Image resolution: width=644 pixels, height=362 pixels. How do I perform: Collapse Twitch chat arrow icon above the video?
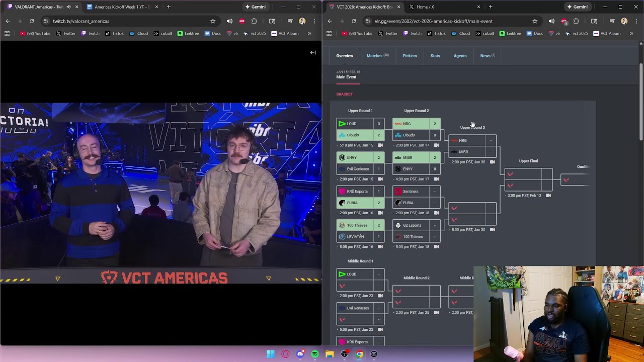[x=313, y=52]
